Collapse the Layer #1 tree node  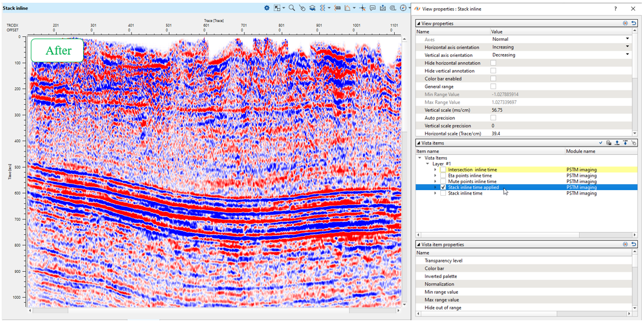click(427, 164)
